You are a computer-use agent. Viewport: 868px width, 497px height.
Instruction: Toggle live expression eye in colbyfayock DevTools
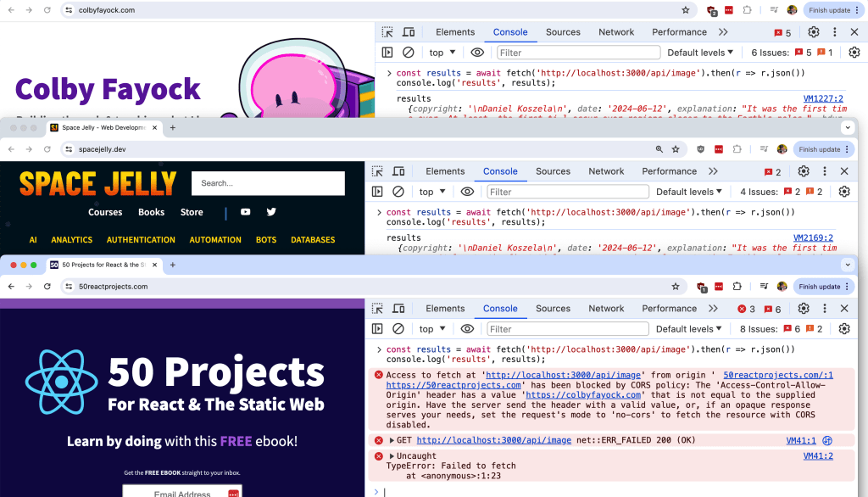tap(477, 53)
